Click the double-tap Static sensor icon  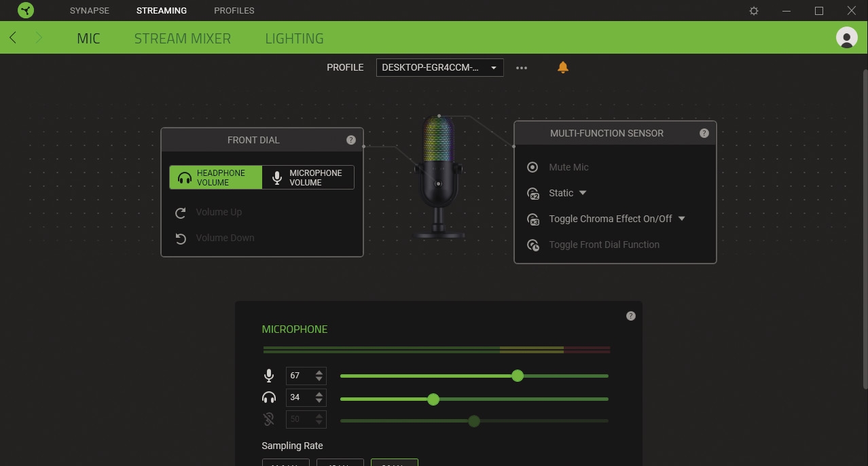(533, 194)
